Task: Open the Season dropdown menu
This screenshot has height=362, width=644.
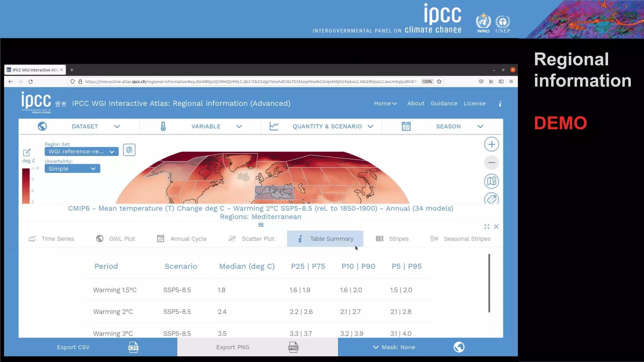Action: [442, 126]
